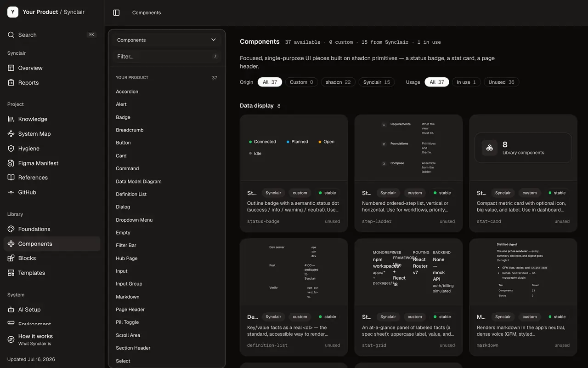Open Overview in the sidebar
588x368 pixels.
click(x=52, y=68)
